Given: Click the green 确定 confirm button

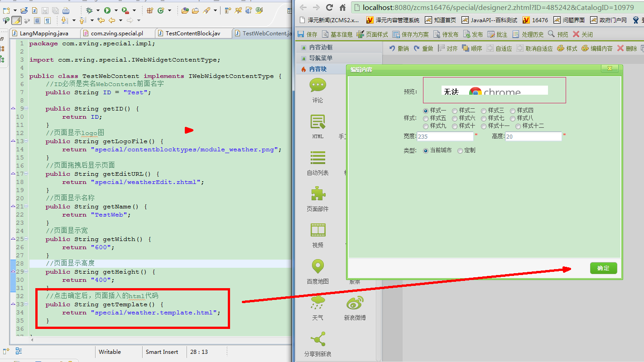Looking at the screenshot, I should click(603, 268).
